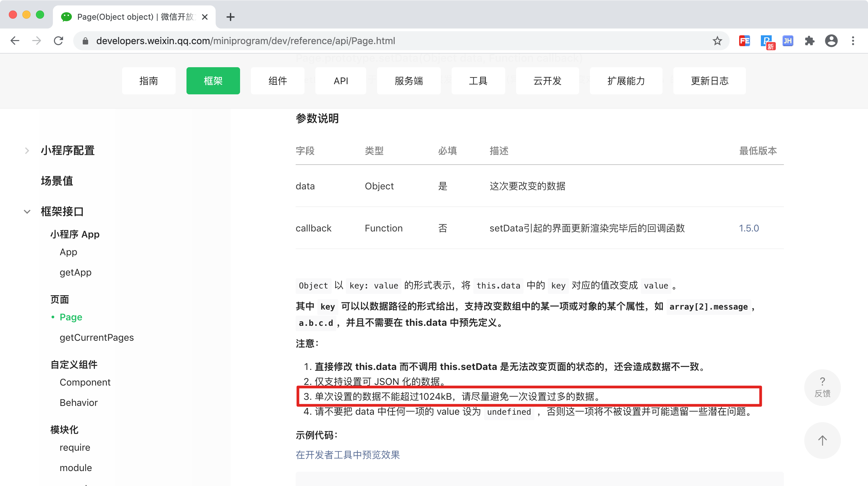Open the FE browser extension icon
Image resolution: width=868 pixels, height=486 pixels.
click(744, 41)
